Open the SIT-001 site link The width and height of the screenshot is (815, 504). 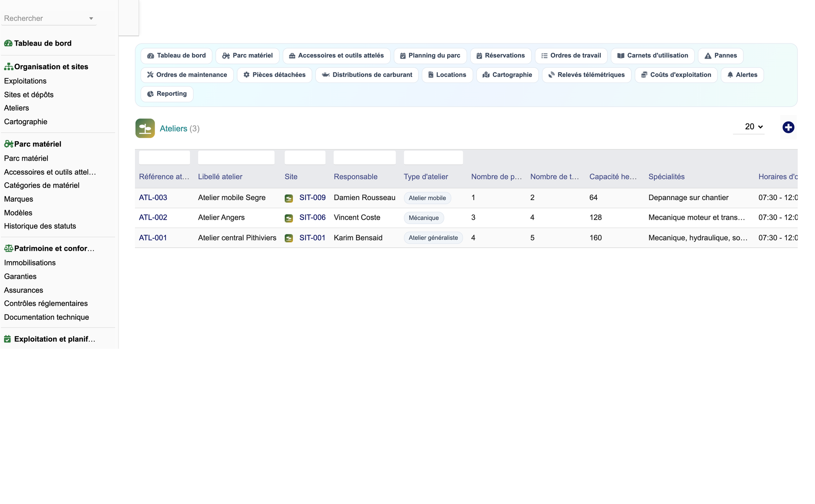(312, 238)
